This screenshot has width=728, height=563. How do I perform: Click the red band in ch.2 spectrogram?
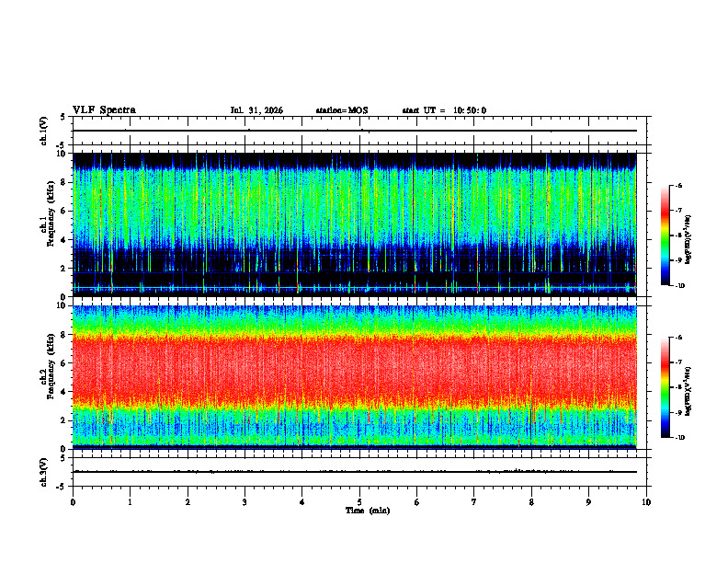tap(355, 369)
